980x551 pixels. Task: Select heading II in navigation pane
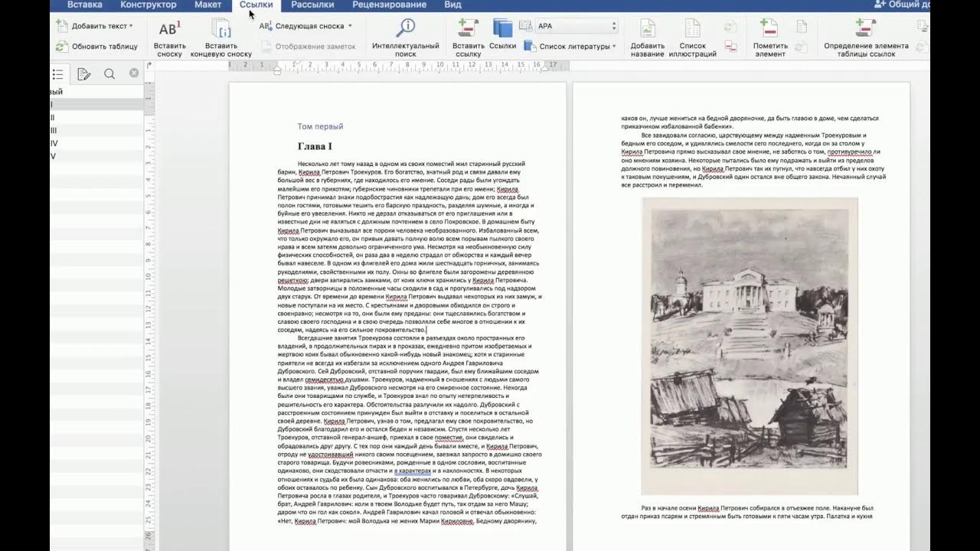click(96, 118)
